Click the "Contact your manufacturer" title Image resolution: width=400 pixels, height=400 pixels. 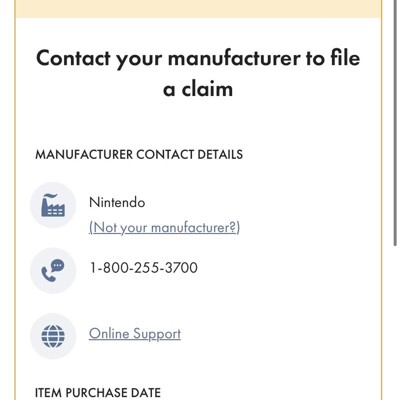[198, 73]
